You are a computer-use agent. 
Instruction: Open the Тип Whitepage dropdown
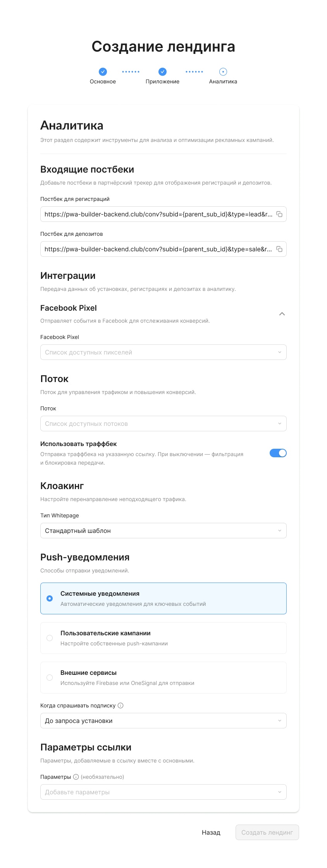[x=163, y=530]
